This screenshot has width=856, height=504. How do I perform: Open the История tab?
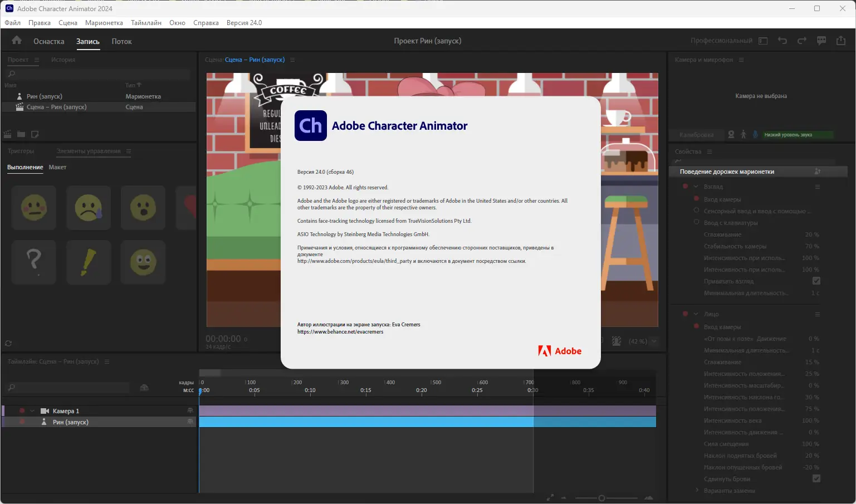coord(63,60)
